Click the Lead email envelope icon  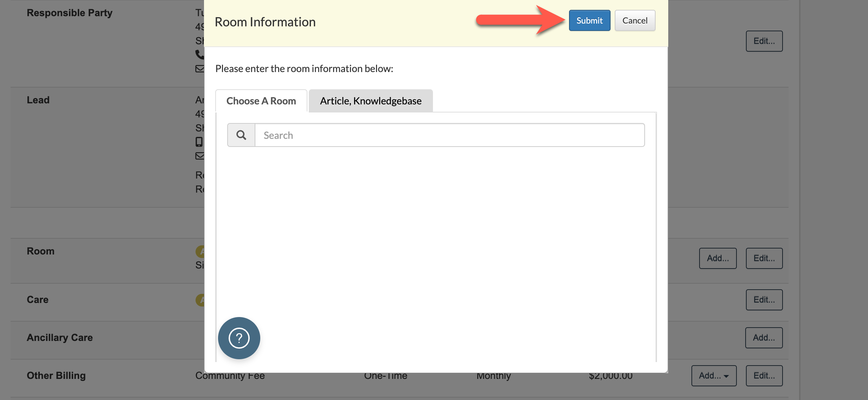tap(200, 156)
